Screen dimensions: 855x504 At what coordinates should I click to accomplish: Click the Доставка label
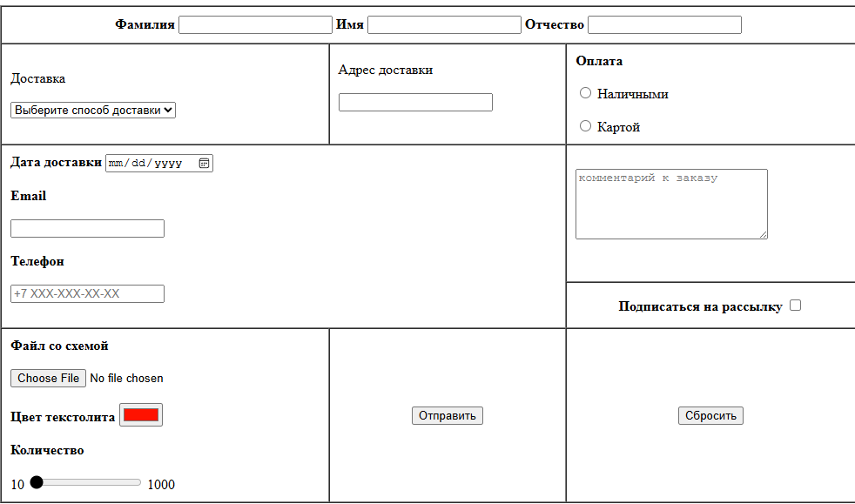pyautogui.click(x=37, y=78)
